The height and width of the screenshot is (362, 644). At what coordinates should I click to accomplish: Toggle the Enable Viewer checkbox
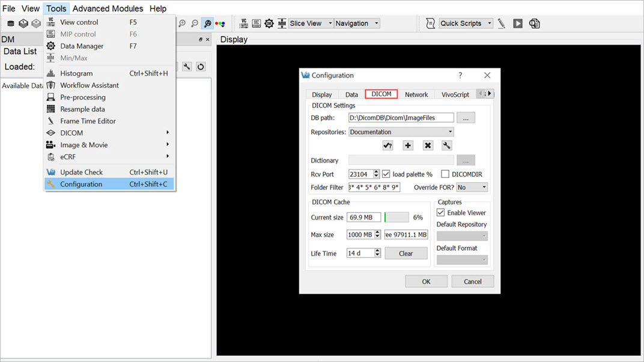(x=441, y=213)
